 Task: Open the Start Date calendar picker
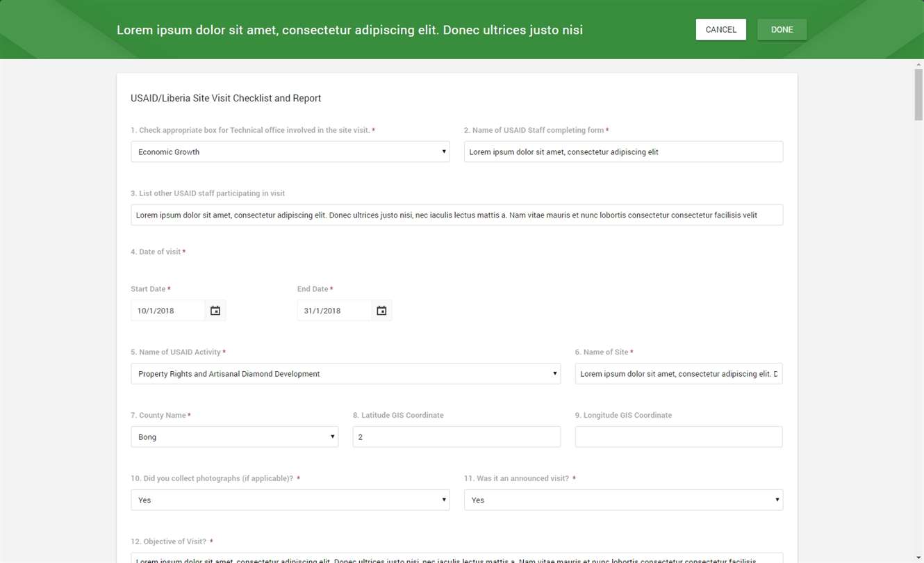click(215, 311)
